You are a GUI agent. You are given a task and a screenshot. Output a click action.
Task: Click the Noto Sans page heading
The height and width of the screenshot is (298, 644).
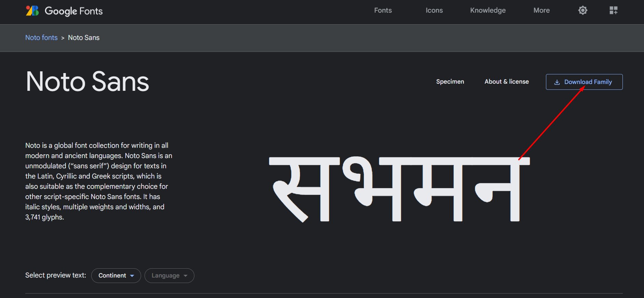click(x=87, y=82)
